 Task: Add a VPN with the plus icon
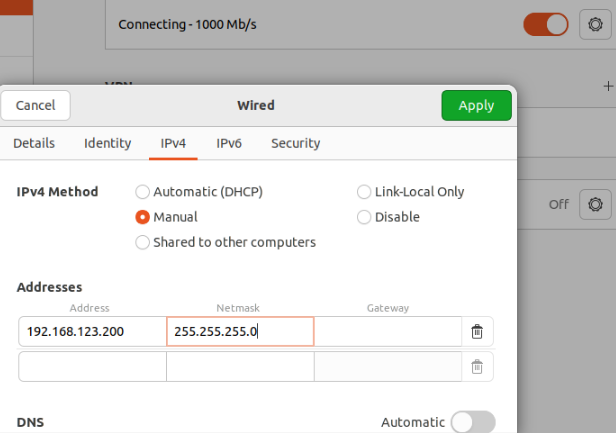click(x=607, y=86)
